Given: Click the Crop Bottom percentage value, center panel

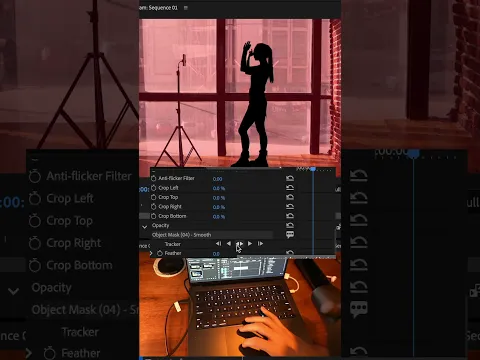Looking at the screenshot, I should 219,217.
